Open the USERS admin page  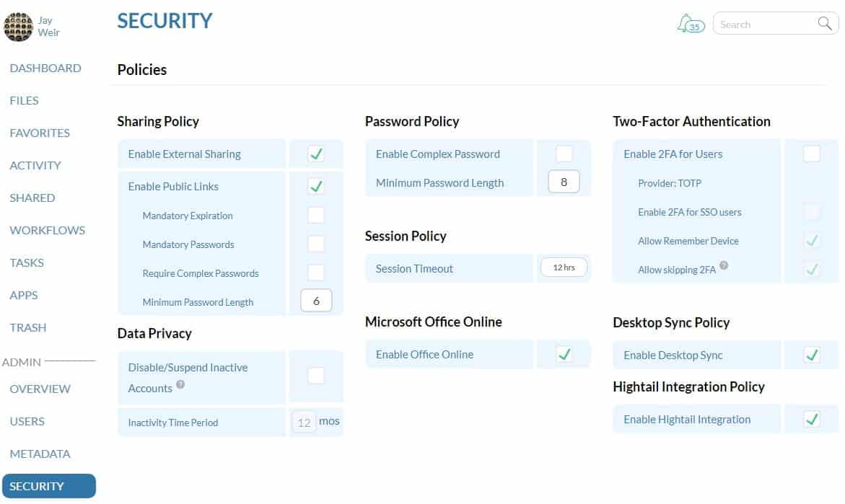click(27, 421)
